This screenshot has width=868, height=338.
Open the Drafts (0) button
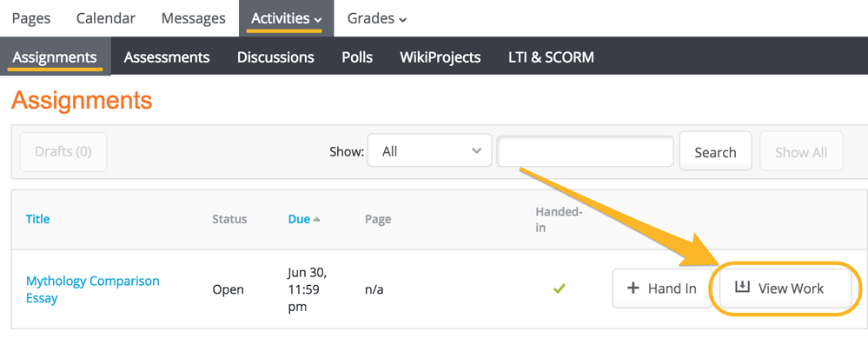tap(63, 151)
